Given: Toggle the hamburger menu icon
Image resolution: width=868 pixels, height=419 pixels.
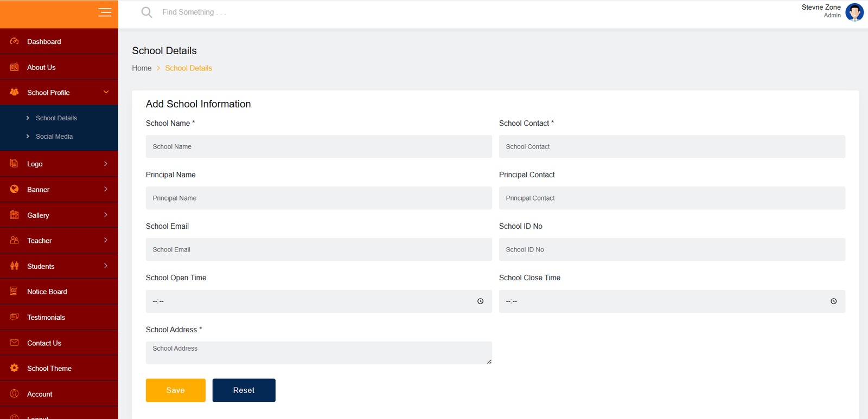Looking at the screenshot, I should tap(105, 12).
